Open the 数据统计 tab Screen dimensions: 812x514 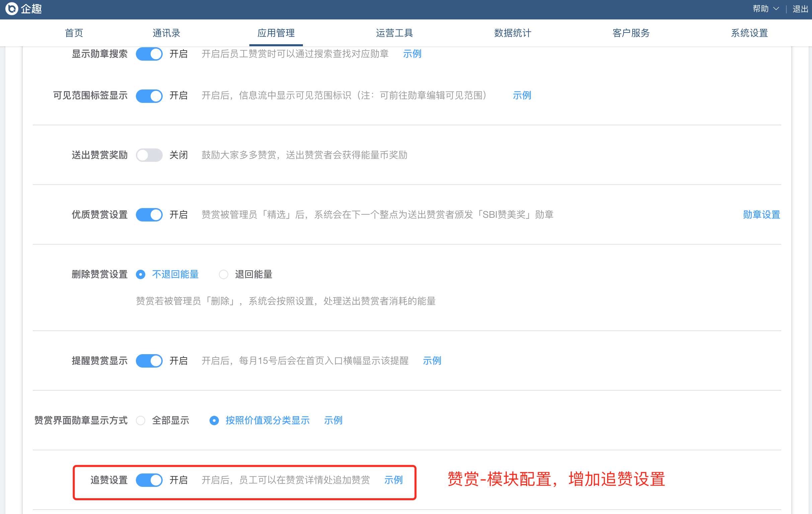tap(512, 33)
